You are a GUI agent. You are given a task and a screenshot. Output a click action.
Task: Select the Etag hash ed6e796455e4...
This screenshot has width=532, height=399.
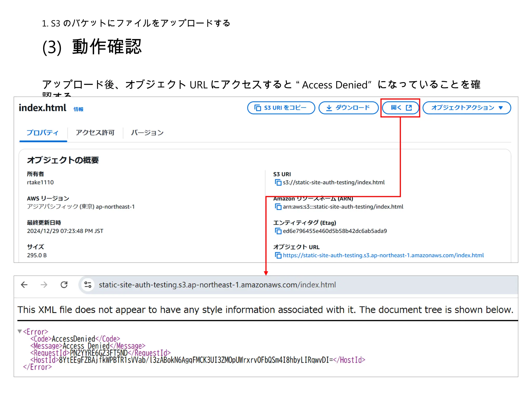pos(335,231)
